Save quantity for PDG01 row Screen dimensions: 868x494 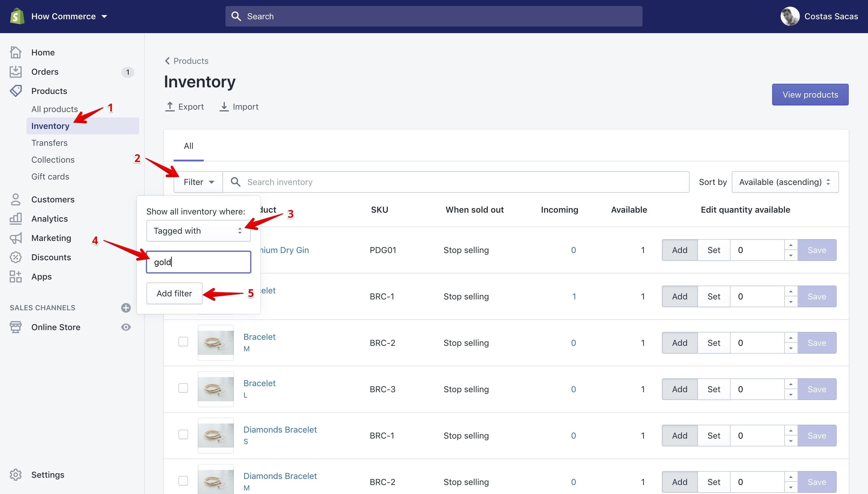coord(817,250)
